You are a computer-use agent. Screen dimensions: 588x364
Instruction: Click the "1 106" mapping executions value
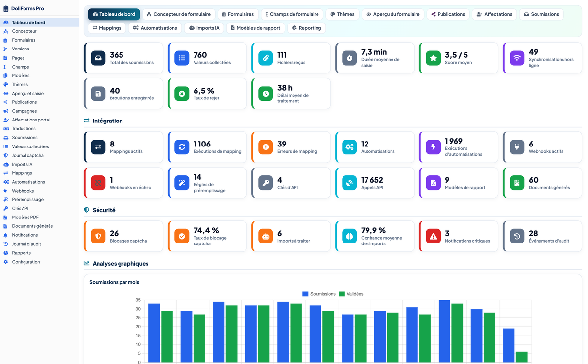click(x=202, y=144)
